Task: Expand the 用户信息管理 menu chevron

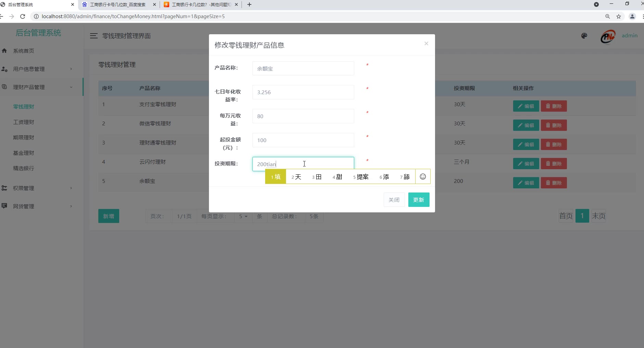Action: click(71, 69)
